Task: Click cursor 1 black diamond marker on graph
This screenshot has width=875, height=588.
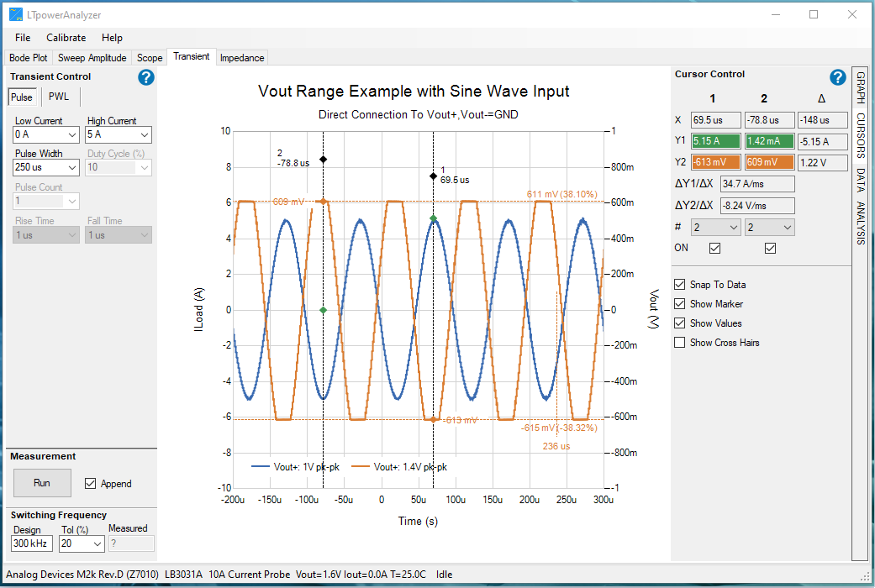Action: (433, 176)
